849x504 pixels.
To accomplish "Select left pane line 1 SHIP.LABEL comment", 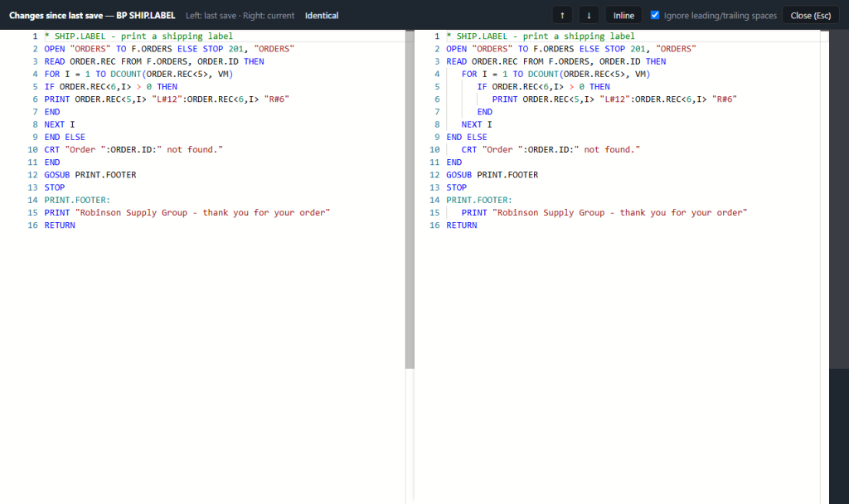I will [138, 36].
